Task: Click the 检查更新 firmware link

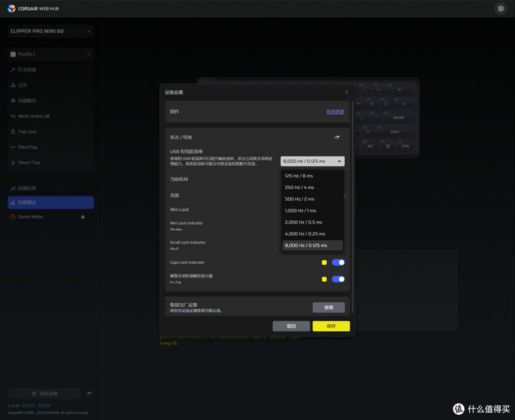Action: click(x=335, y=112)
